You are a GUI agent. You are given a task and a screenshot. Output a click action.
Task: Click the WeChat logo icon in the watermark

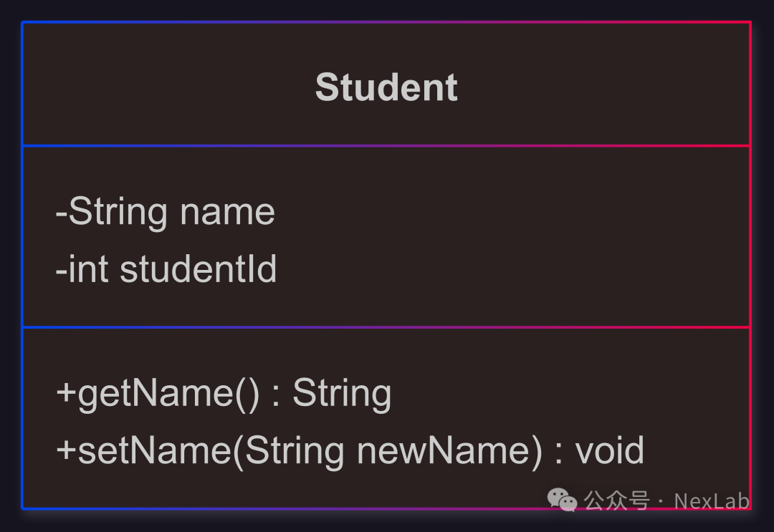pyautogui.click(x=563, y=500)
